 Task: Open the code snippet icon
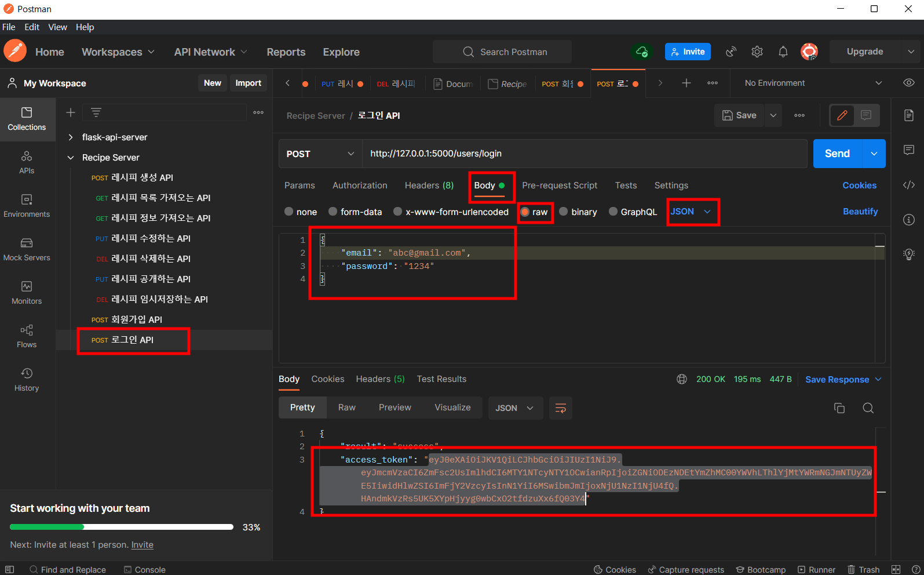909,185
